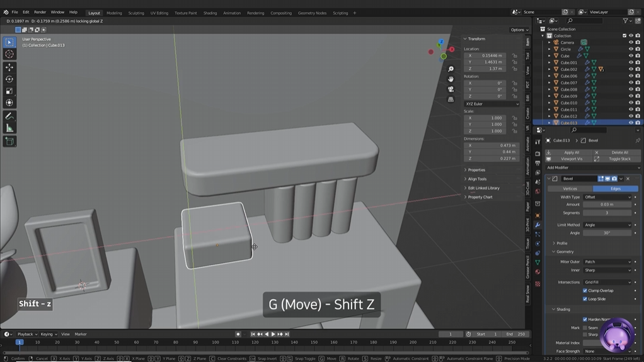Select the Annotate tool
Screen dimensions: 644x362
pyautogui.click(x=9, y=116)
